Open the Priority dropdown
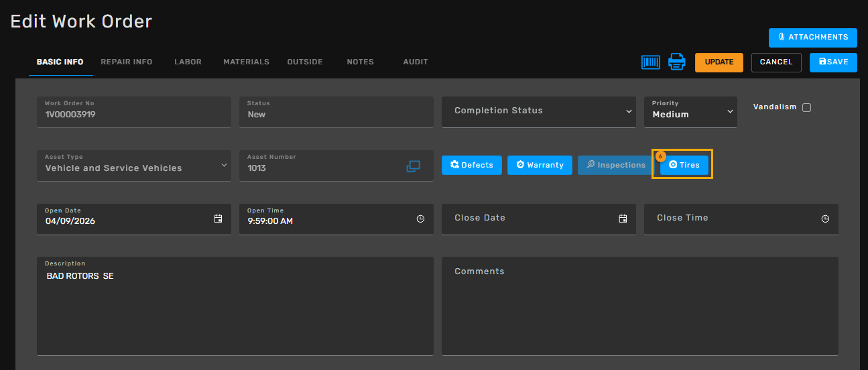Screen dimensions: 868x370 tap(690, 112)
